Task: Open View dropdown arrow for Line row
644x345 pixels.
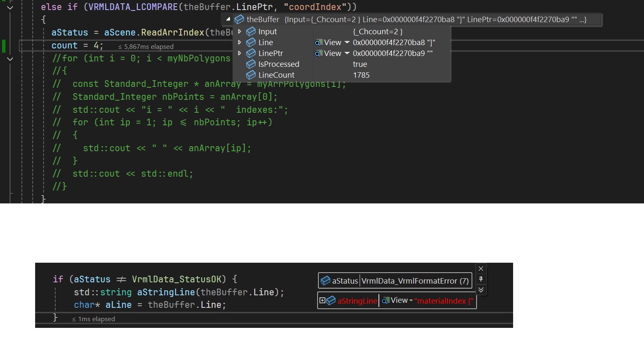Action: point(347,43)
